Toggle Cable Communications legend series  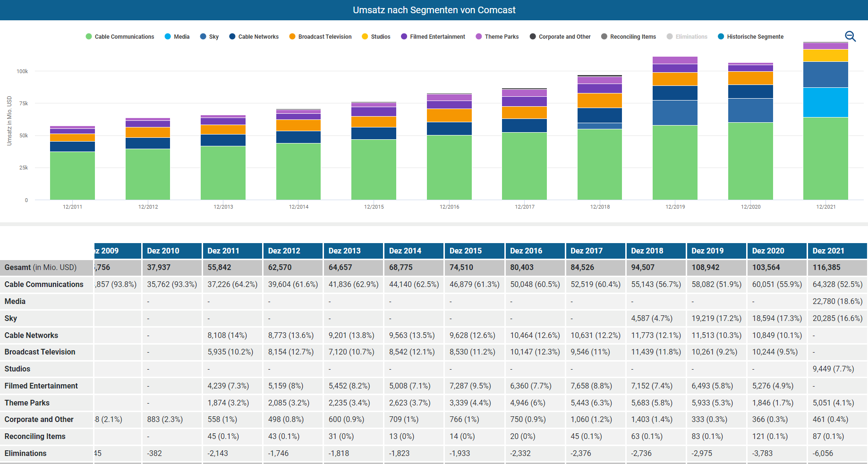coord(120,37)
